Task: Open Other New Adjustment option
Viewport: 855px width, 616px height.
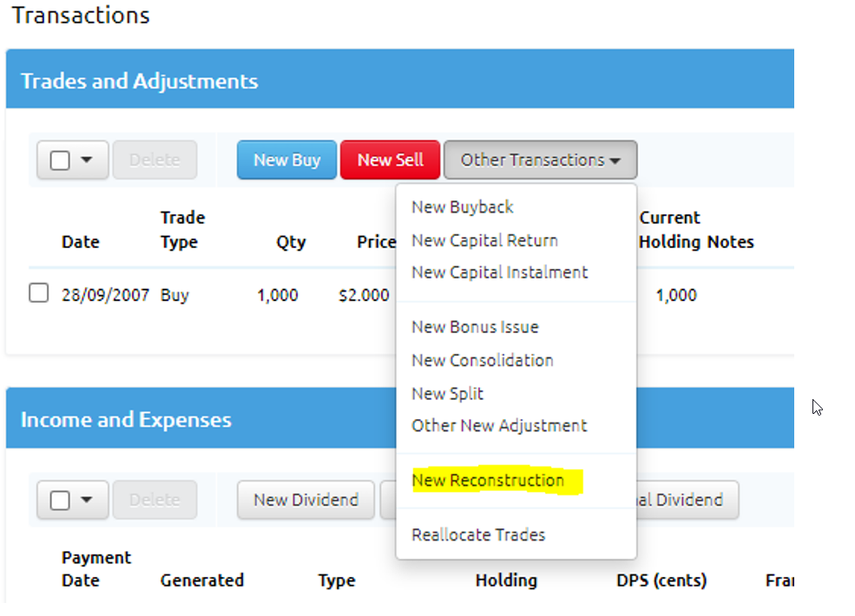Action: point(499,426)
